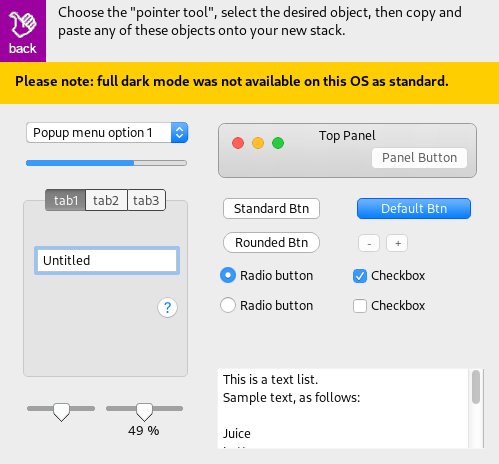The image size is (499, 464).
Task: Click the red traffic light dot
Action: pyautogui.click(x=238, y=143)
